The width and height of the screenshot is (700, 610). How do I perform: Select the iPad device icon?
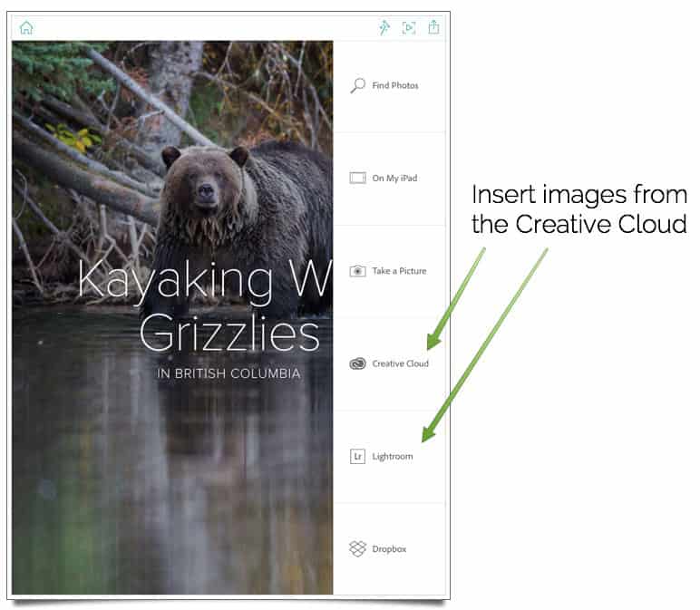(357, 178)
